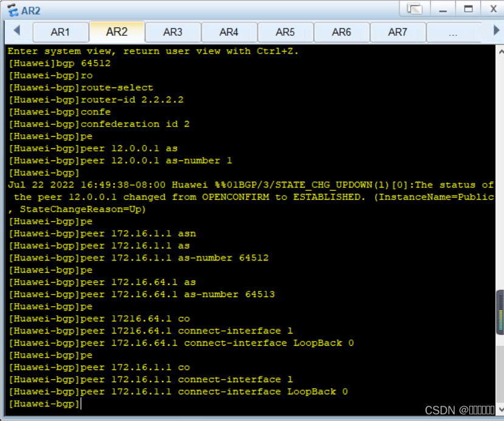
Task: Open the AR3 terminal tab
Action: pos(173,32)
